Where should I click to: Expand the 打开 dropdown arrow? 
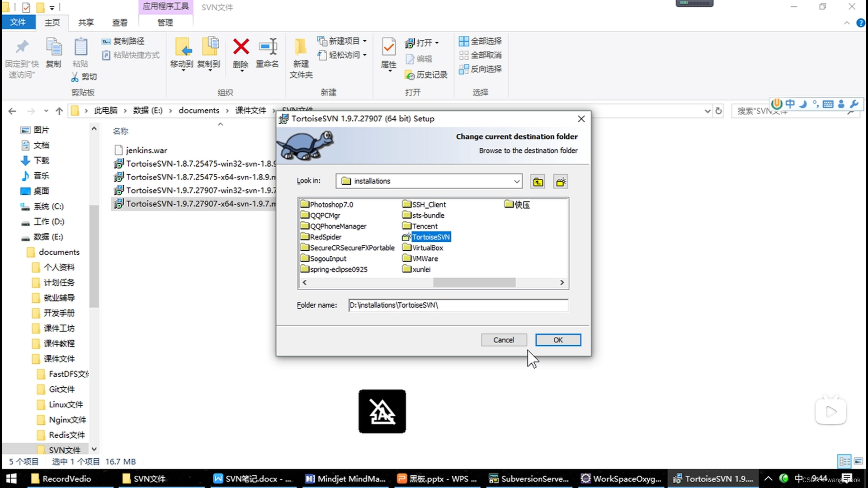point(437,43)
